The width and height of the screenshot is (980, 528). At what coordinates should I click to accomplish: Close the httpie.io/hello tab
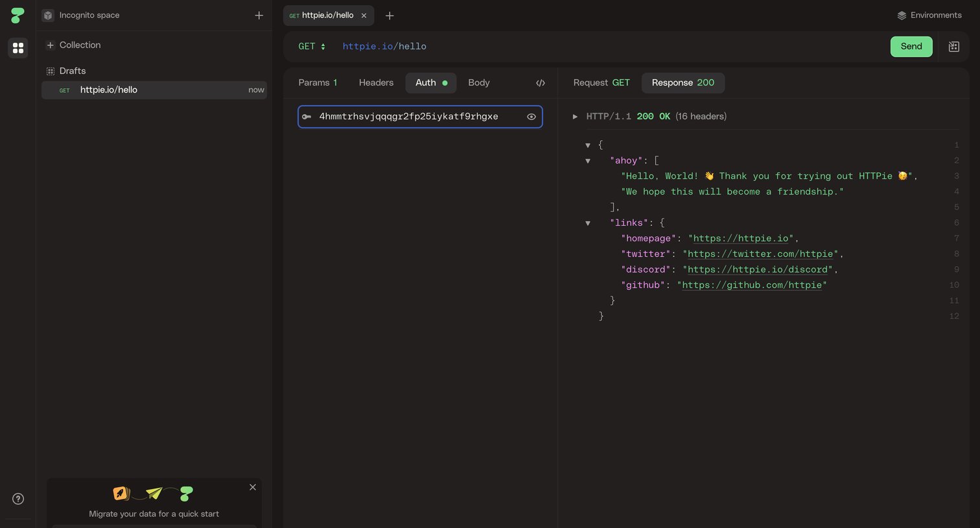point(364,16)
